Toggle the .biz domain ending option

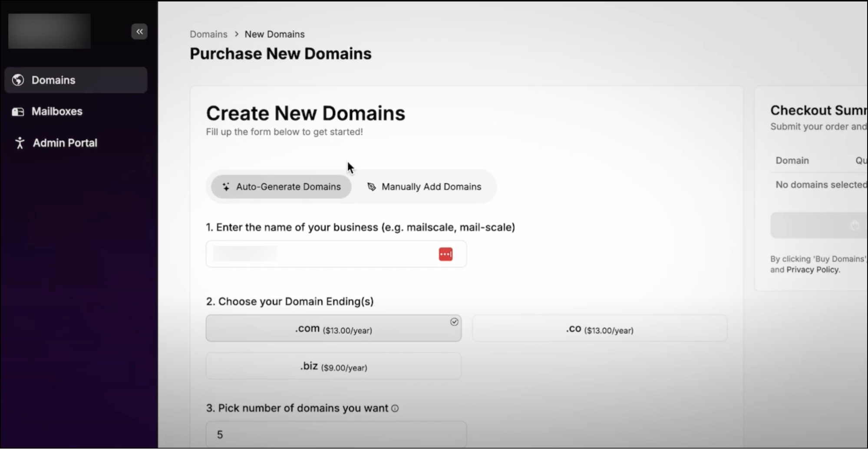click(x=333, y=366)
